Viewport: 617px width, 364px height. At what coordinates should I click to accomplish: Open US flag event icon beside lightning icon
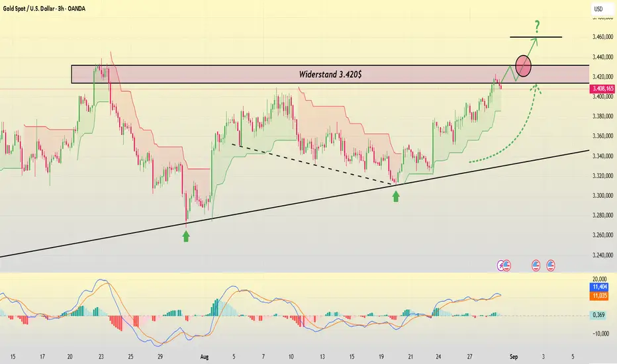(x=506, y=265)
